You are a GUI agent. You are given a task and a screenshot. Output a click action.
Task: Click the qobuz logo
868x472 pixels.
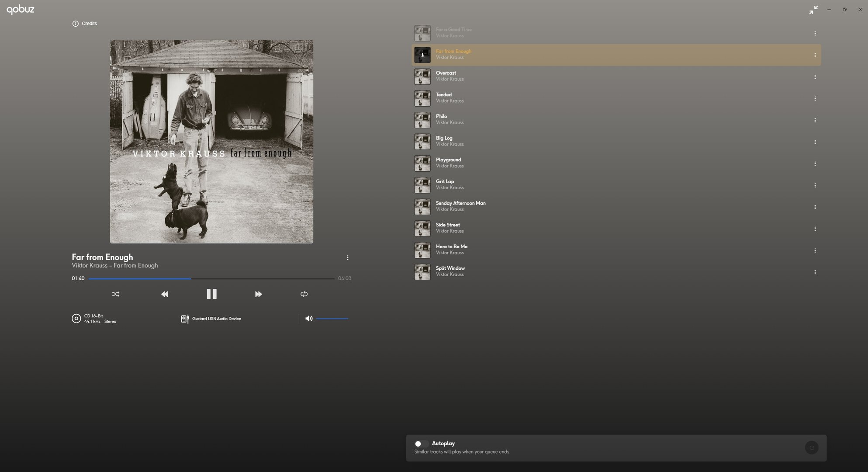tap(21, 9)
